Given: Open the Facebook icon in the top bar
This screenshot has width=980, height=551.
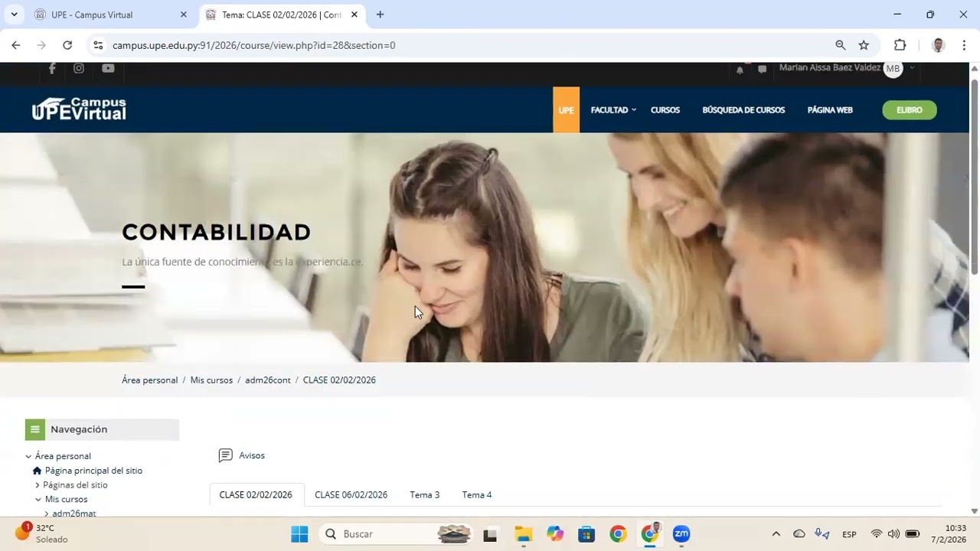Looking at the screenshot, I should pyautogui.click(x=52, y=68).
